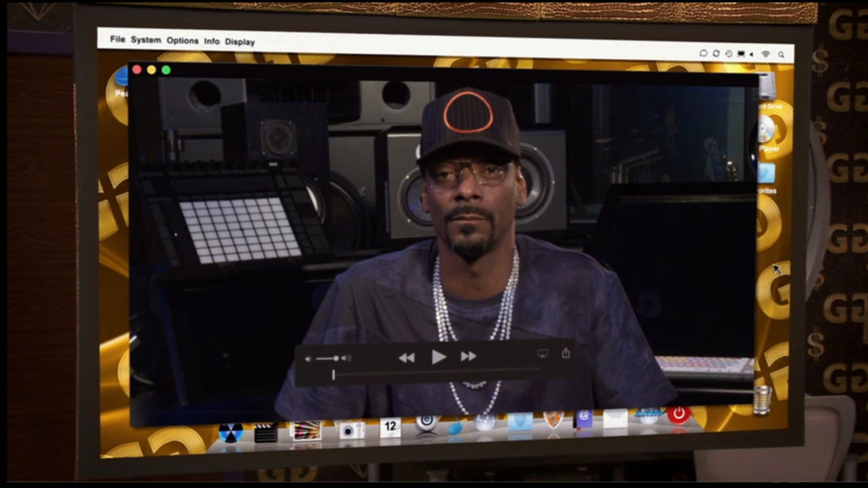The image size is (868, 488).
Task: Open the trash can on desktop
Action: click(763, 400)
